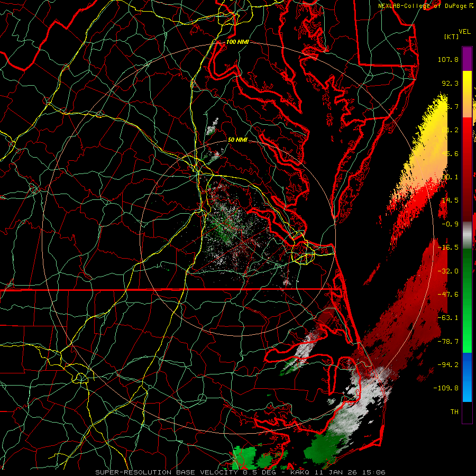Click the SUPER-RESOLUTION BASE VELOCITY caption
The height and width of the screenshot is (476, 476).
pyautogui.click(x=240, y=472)
